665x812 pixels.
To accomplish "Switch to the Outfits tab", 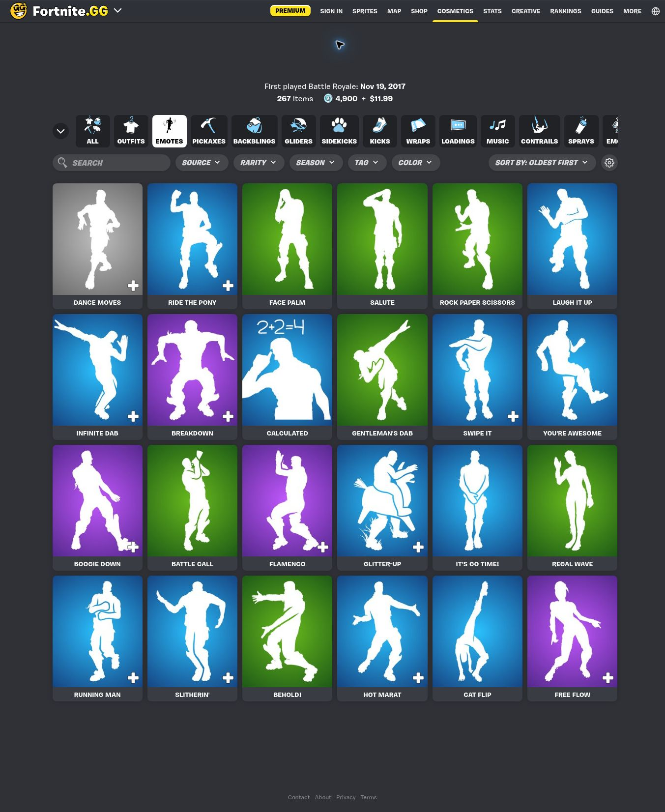I will coord(131,131).
